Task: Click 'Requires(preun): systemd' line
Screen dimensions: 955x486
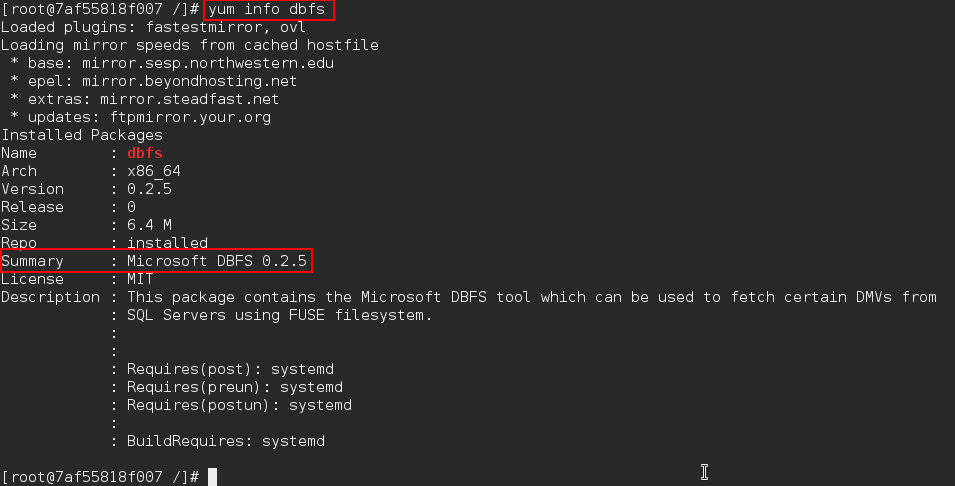Action: (x=235, y=387)
